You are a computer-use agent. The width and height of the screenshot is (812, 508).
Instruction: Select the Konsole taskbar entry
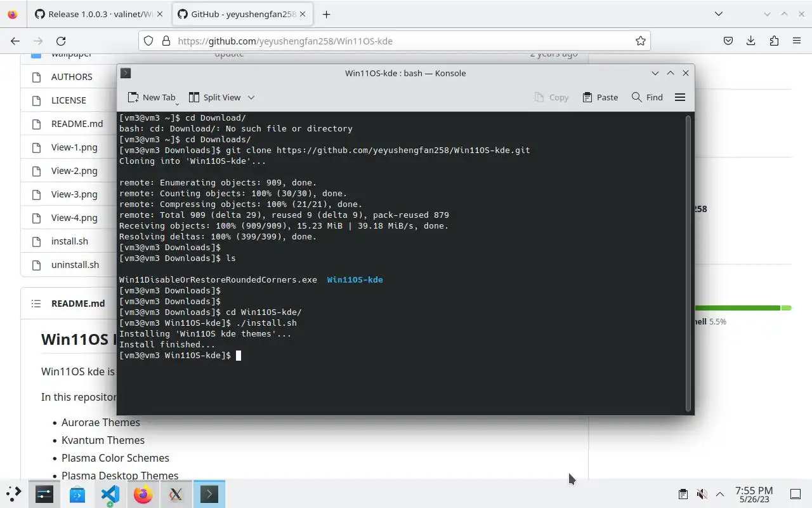209,493
